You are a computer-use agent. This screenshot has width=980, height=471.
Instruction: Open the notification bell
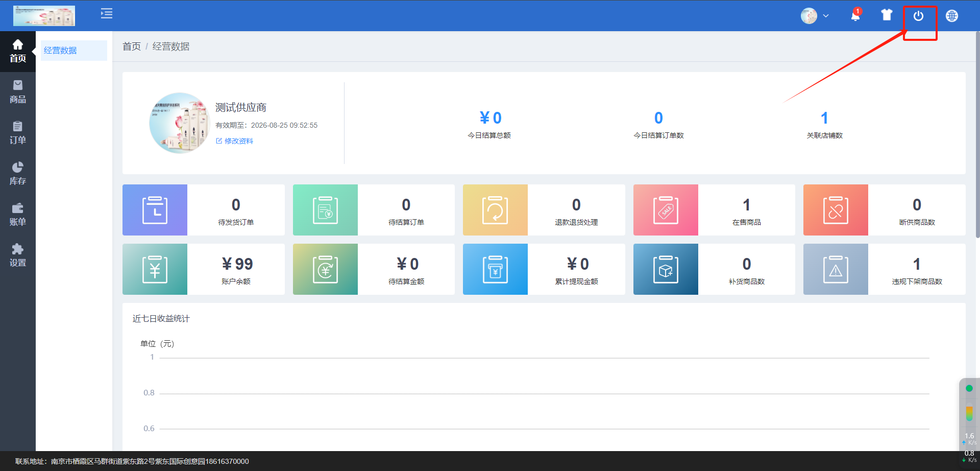[855, 16]
